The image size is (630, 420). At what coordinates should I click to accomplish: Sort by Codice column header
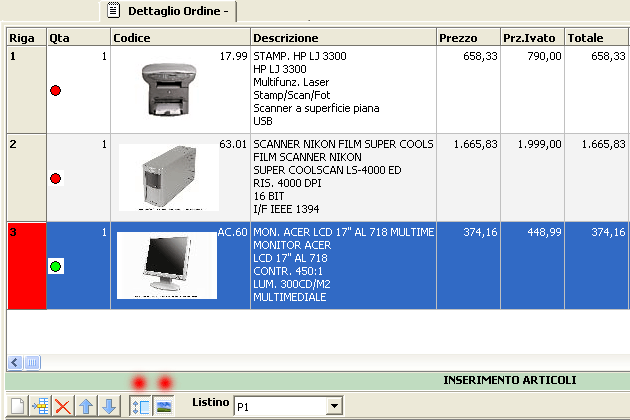[x=180, y=38]
